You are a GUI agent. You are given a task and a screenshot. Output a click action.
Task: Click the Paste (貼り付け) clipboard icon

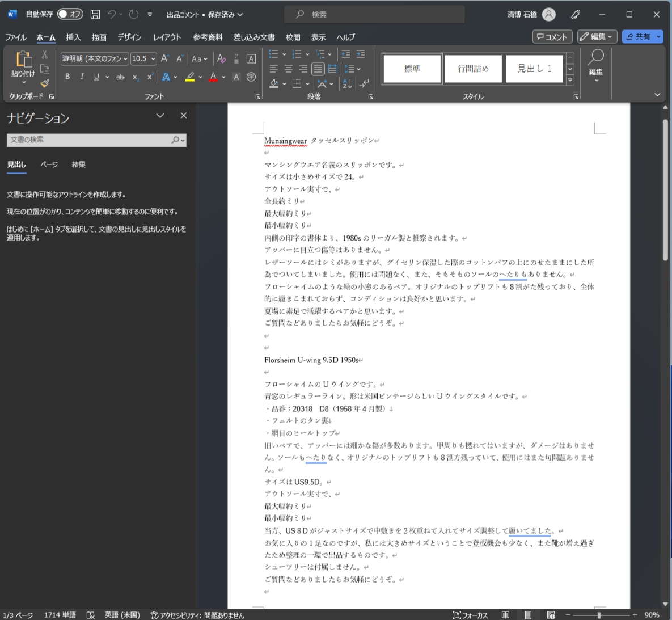click(x=23, y=59)
